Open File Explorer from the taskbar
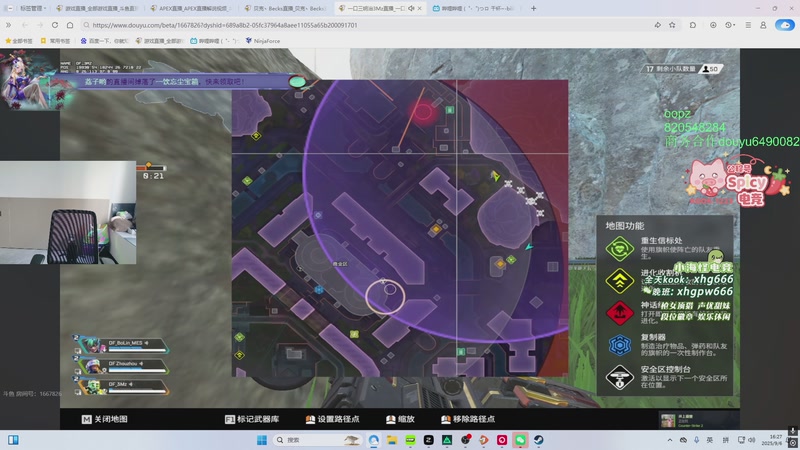 pyautogui.click(x=392, y=440)
